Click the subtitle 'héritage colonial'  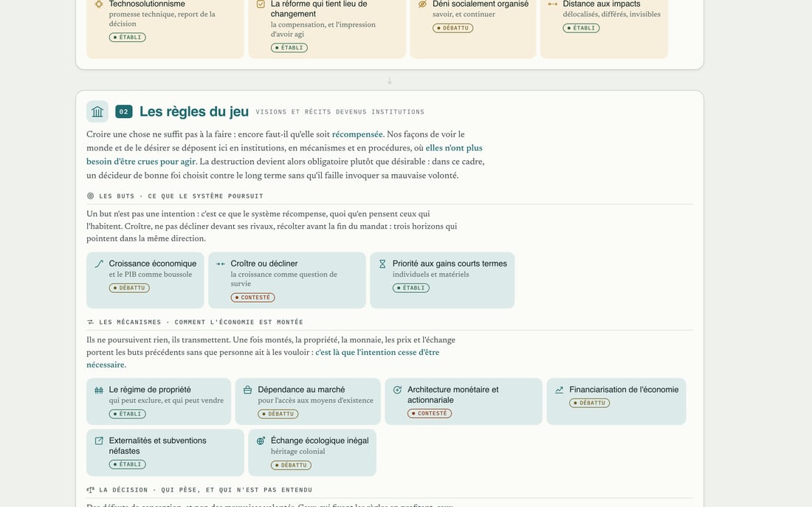(297, 452)
